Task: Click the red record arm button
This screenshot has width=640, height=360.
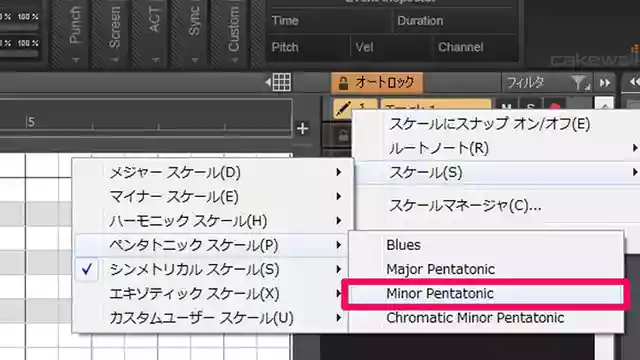Action: (555, 107)
